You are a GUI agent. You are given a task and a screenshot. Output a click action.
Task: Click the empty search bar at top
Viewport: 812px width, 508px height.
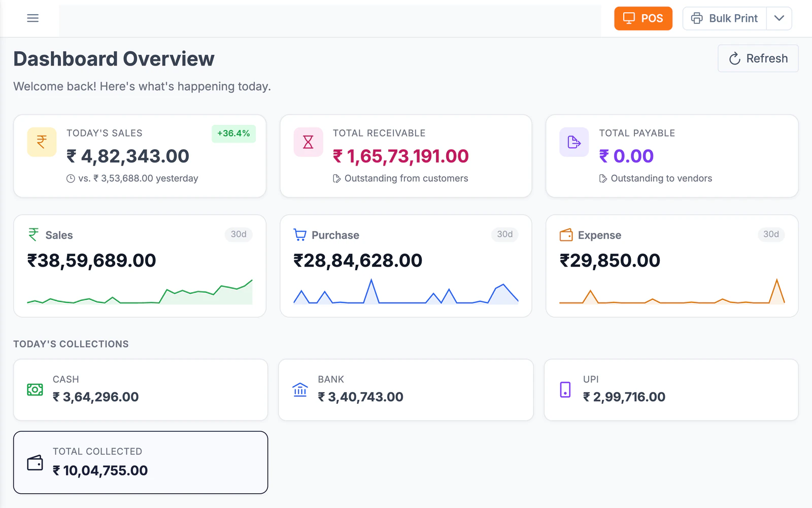[x=330, y=21]
